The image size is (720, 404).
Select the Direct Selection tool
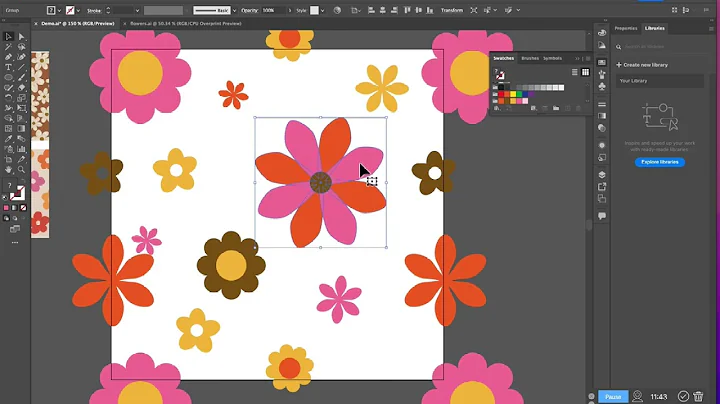point(22,36)
